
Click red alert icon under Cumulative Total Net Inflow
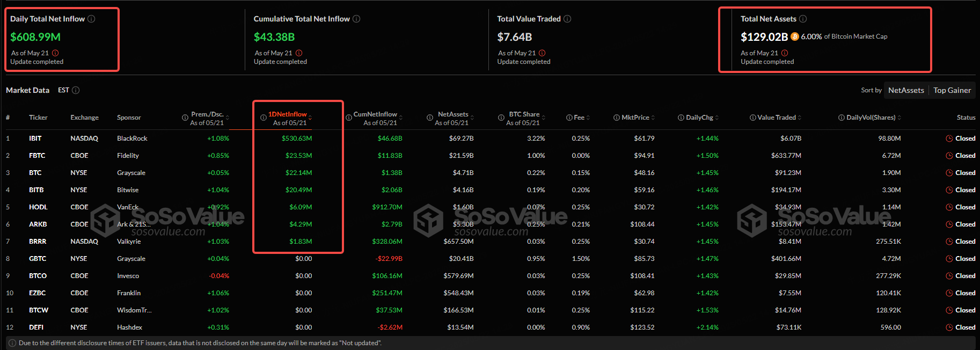[x=299, y=53]
